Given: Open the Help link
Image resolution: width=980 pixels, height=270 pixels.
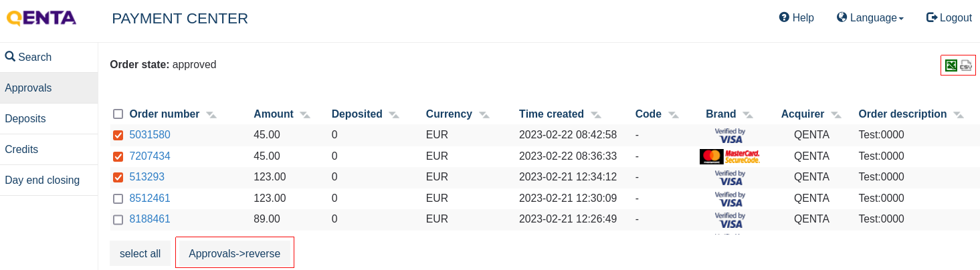Looking at the screenshot, I should pos(797,18).
